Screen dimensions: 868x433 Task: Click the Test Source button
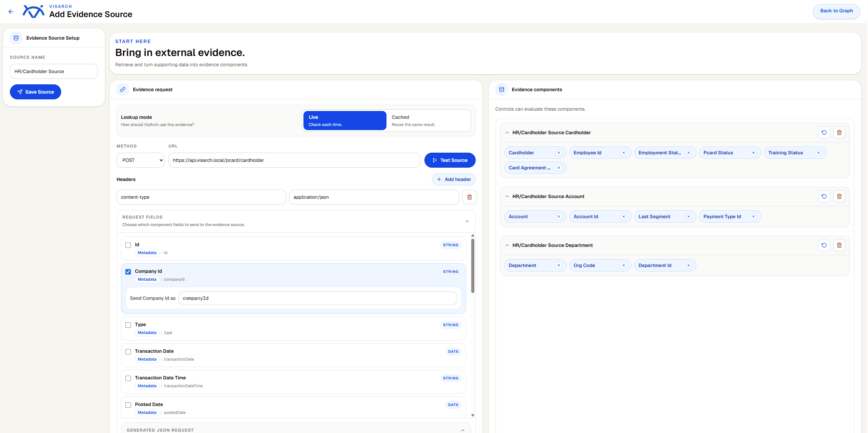450,160
